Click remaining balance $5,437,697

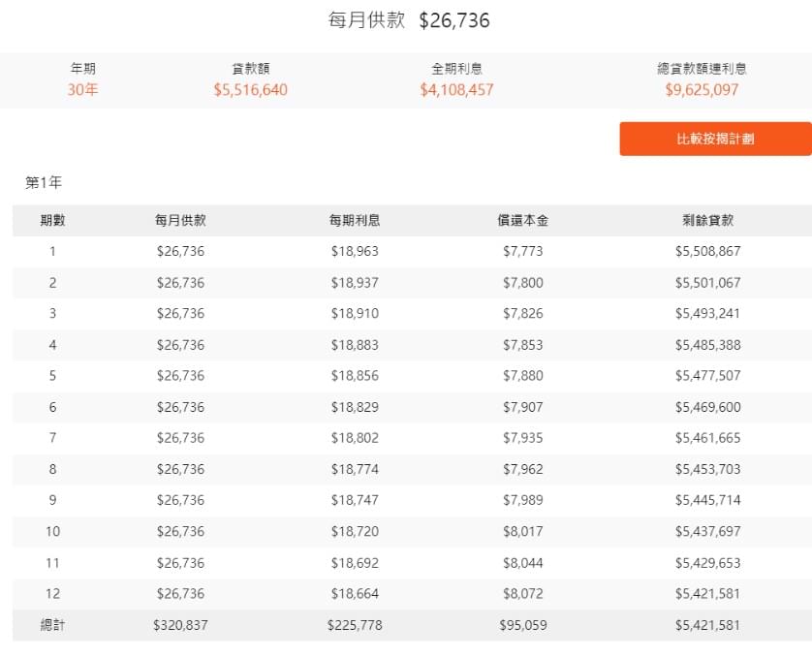[x=708, y=531]
